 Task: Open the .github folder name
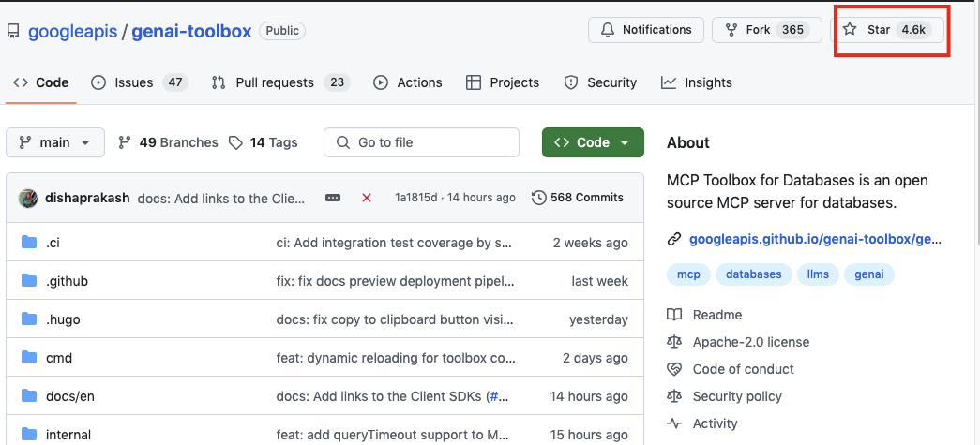pyautogui.click(x=67, y=281)
